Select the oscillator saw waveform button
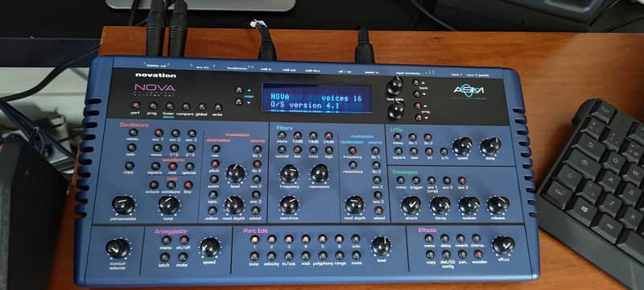644x290 pixels. coord(173,167)
